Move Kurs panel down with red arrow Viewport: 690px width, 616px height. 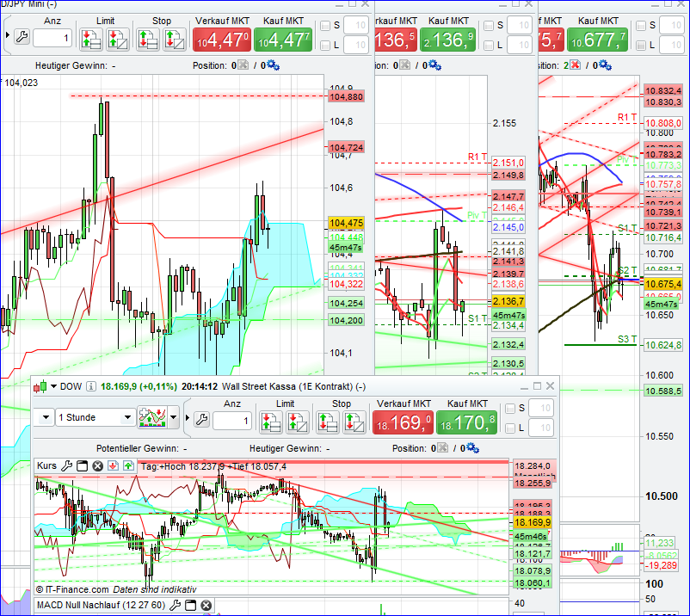pyautogui.click(x=113, y=465)
